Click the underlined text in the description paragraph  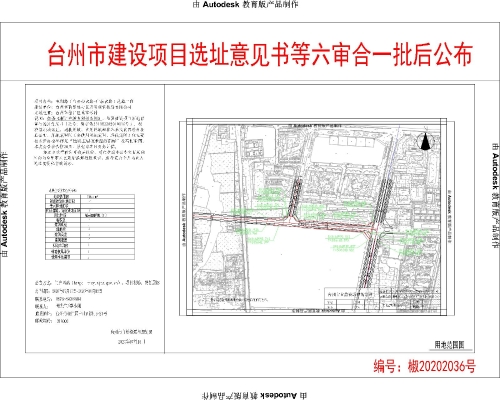[x=73, y=118]
